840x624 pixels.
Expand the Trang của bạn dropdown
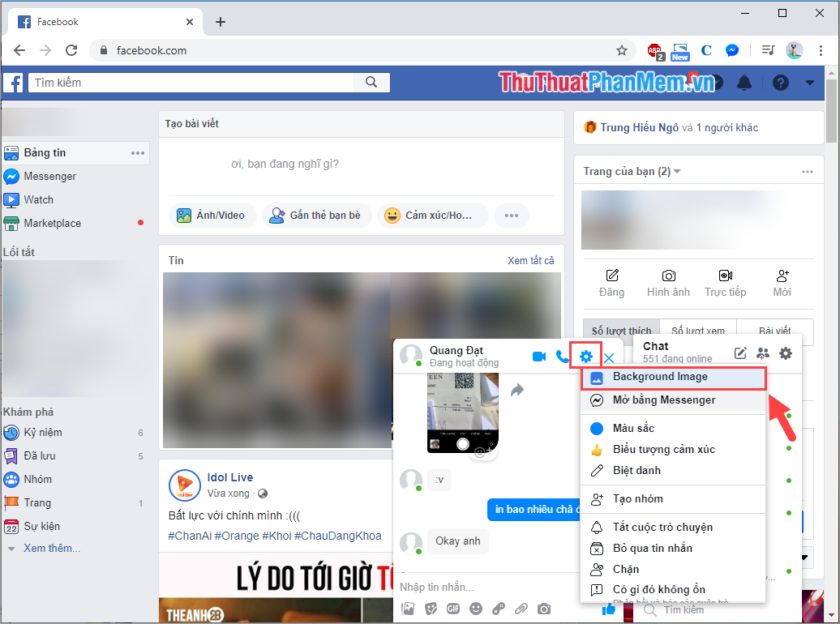(x=678, y=170)
